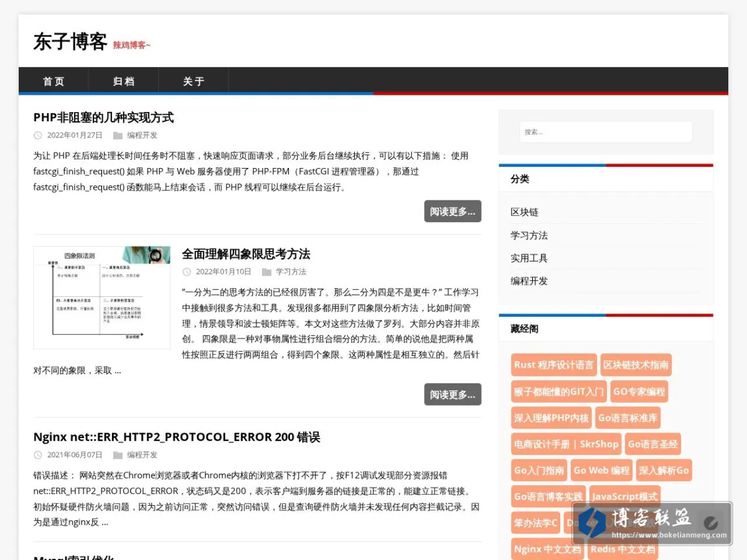Click the clock icon under the PHP非阻塞 post

click(x=37, y=135)
